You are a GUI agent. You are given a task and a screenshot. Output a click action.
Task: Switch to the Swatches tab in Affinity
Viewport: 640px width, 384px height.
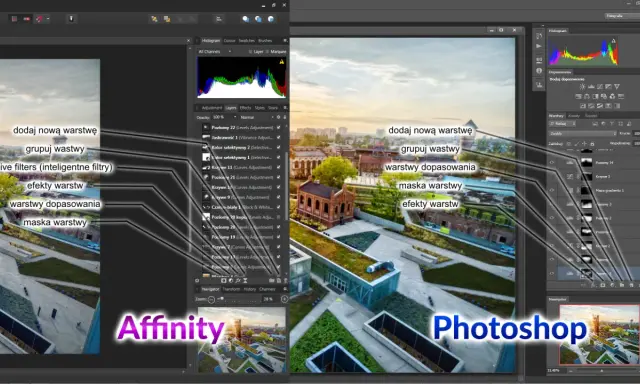click(x=247, y=40)
